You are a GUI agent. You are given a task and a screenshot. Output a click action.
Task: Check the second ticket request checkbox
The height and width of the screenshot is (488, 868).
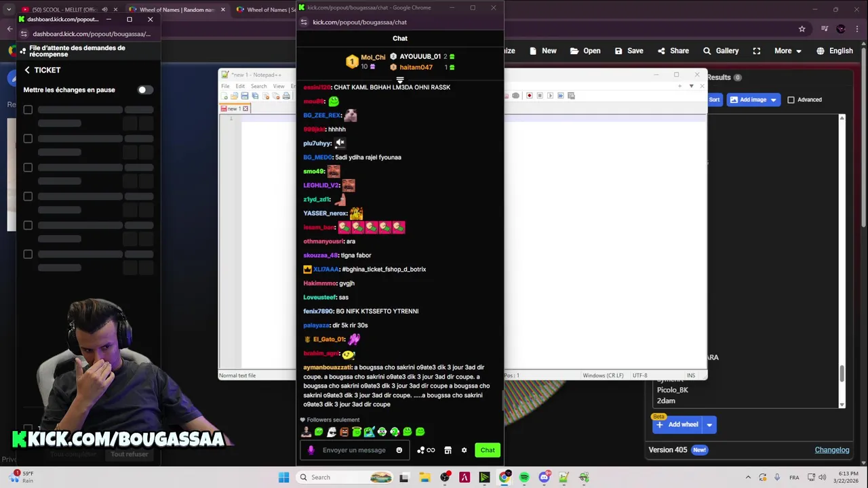[28, 138]
